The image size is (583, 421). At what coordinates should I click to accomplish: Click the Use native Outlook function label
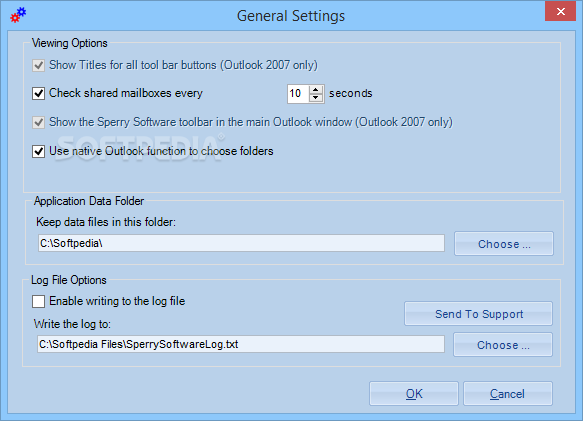pyautogui.click(x=161, y=151)
